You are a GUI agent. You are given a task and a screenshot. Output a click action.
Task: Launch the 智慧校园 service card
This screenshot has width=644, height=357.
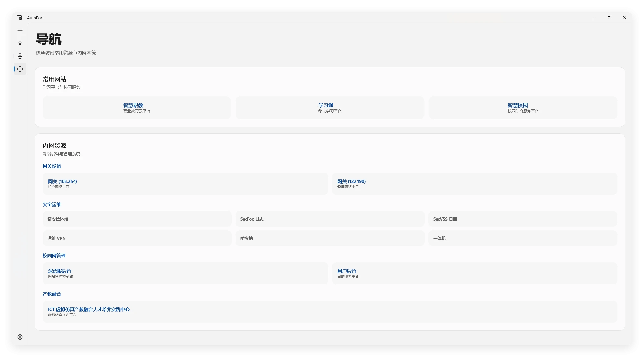(x=523, y=108)
